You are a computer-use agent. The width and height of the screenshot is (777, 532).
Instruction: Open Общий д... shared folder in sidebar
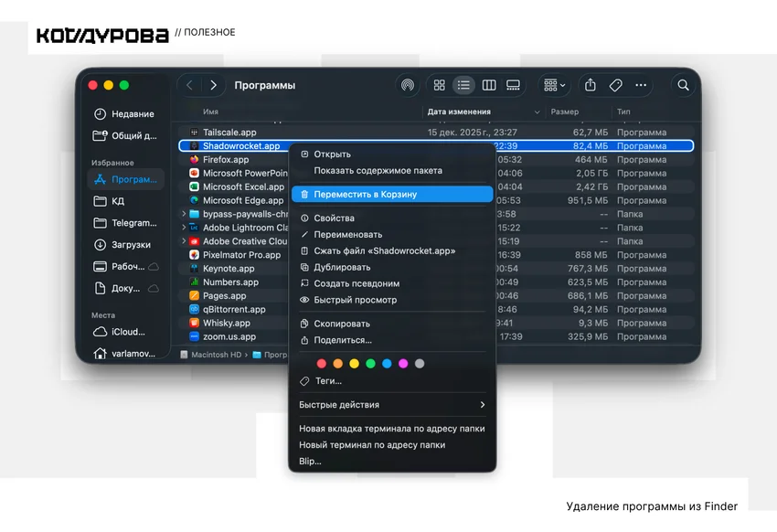point(124,135)
